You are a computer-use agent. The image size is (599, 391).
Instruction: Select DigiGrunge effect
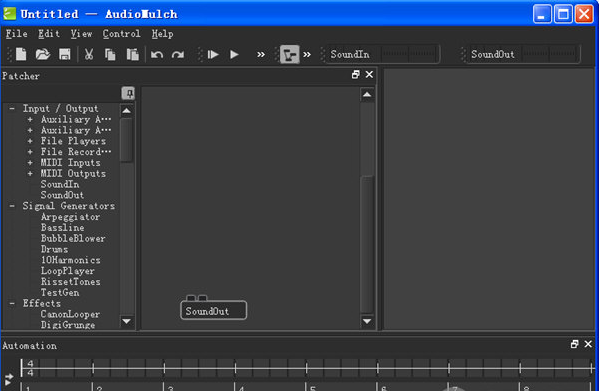click(68, 325)
